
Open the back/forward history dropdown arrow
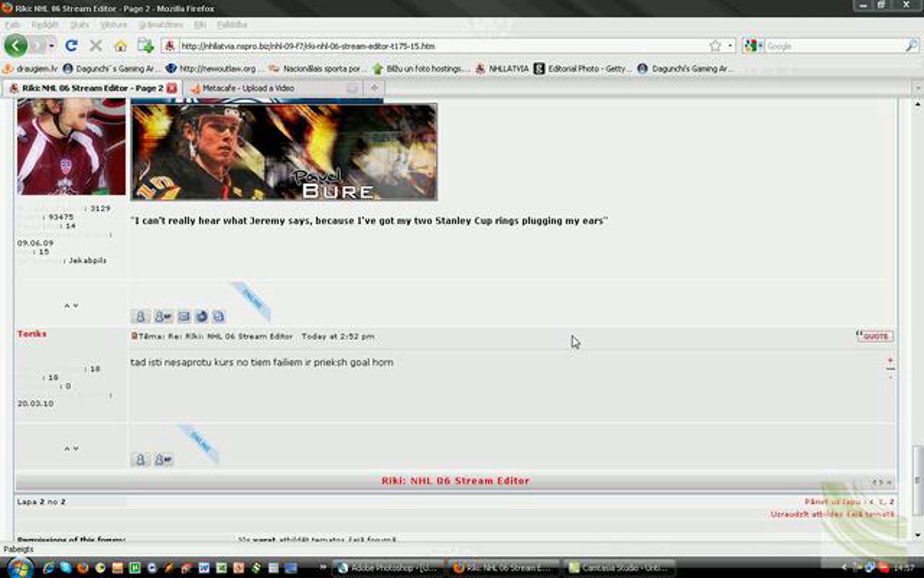click(51, 46)
